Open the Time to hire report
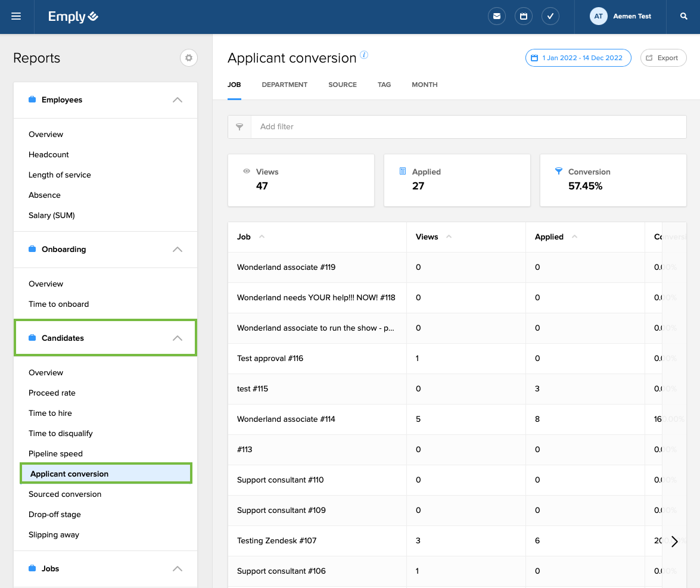The image size is (700, 588). click(50, 413)
